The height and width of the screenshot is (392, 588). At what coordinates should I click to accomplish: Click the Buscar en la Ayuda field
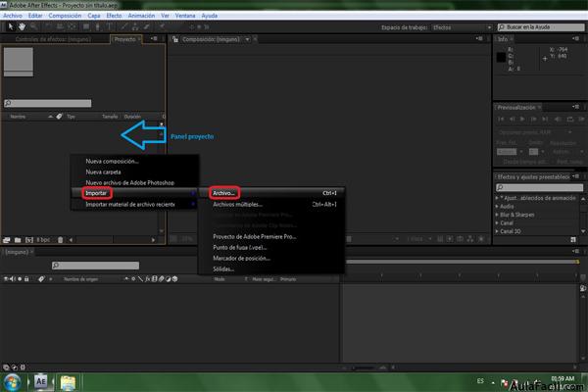click(541, 27)
